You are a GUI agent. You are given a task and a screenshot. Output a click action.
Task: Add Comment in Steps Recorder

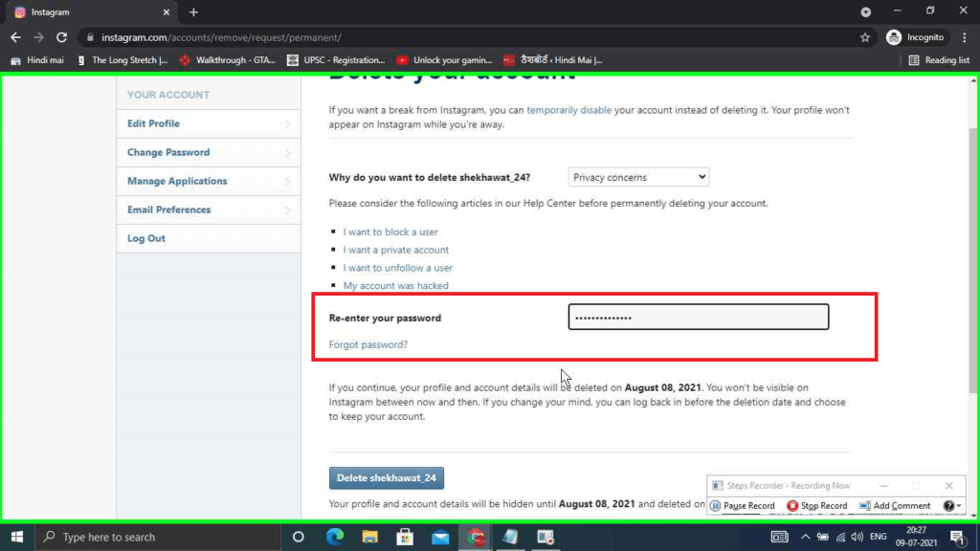point(895,505)
